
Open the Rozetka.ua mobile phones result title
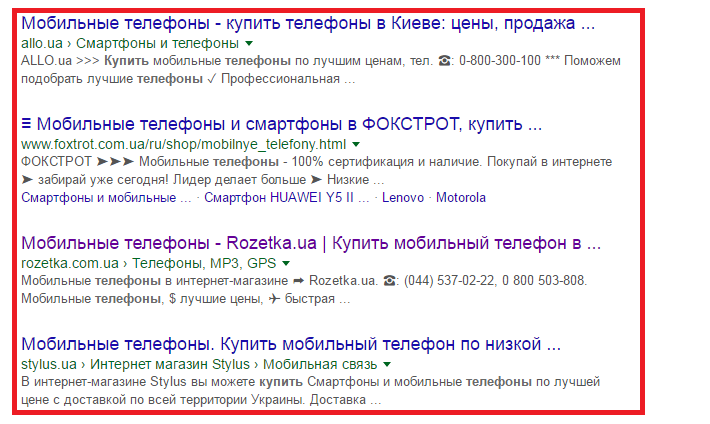click(311, 243)
